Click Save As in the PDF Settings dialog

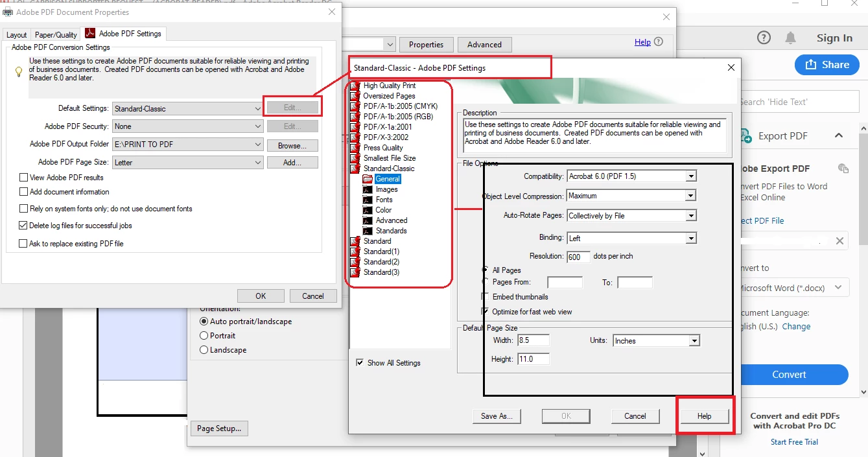click(x=497, y=416)
